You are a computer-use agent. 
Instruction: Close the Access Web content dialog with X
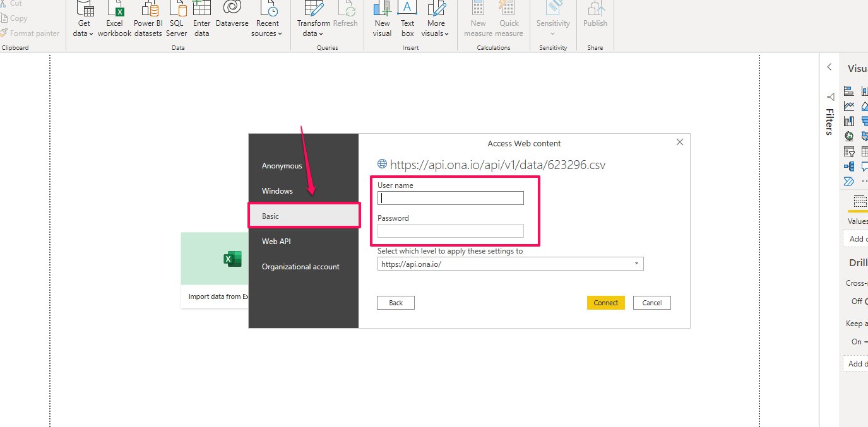coord(680,142)
